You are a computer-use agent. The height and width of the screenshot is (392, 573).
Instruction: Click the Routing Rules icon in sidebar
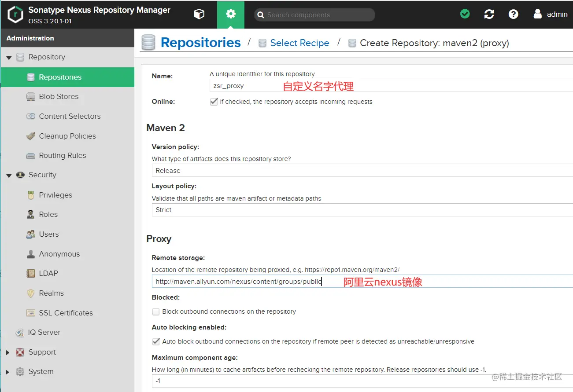pyautogui.click(x=31, y=156)
